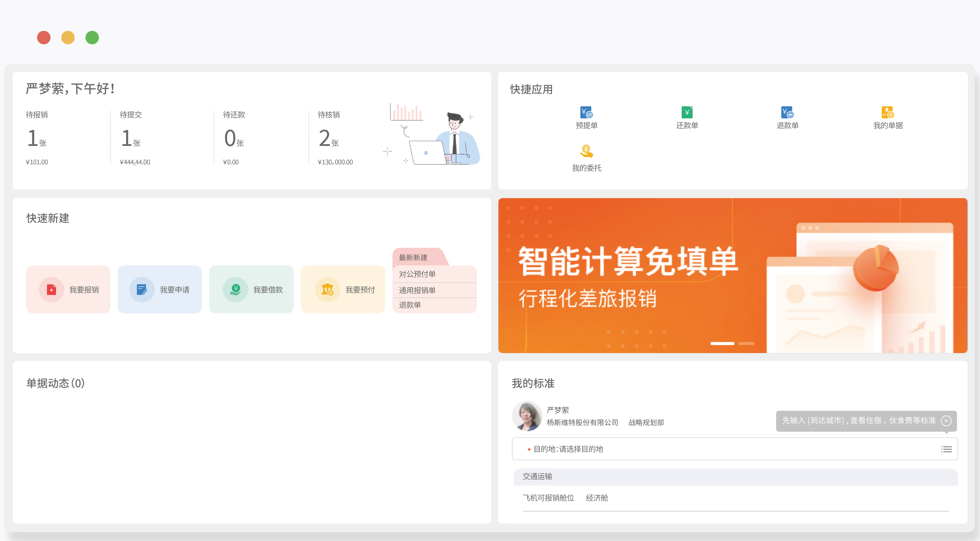Screen dimensions: 980x541
Task: Open the 预提单 quick app icon
Action: tap(586, 112)
